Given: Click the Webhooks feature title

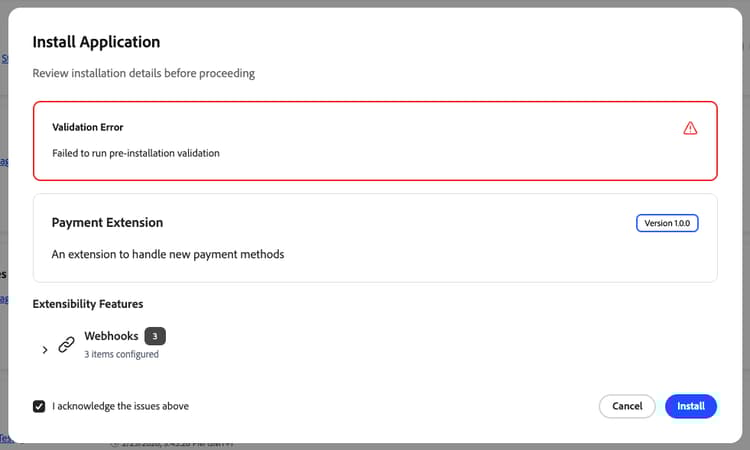Looking at the screenshot, I should click(x=111, y=336).
